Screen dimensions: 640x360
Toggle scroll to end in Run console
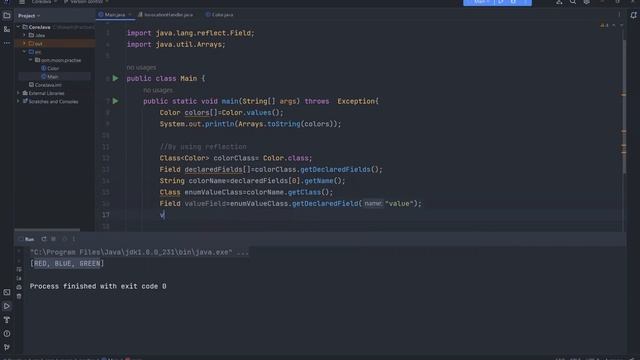(19, 278)
